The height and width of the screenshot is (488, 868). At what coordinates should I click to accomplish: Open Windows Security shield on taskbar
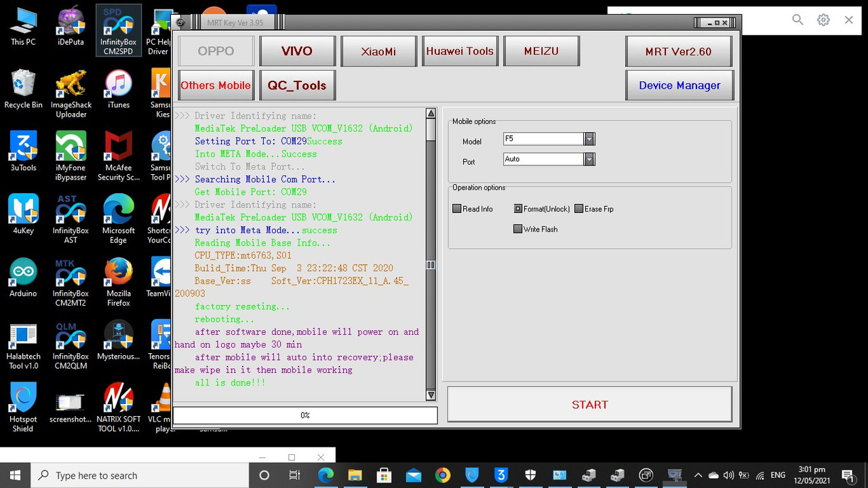(530, 475)
